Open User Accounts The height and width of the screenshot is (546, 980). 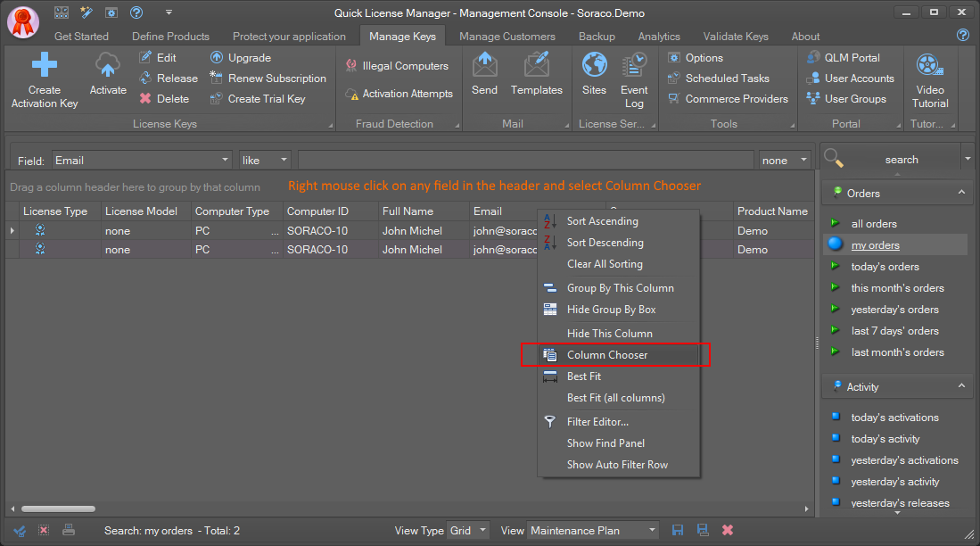point(851,79)
